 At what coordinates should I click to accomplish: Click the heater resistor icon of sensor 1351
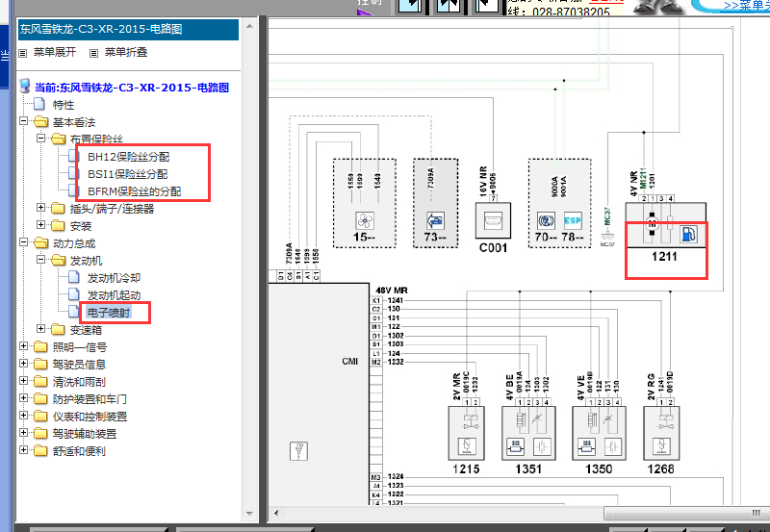[x=515, y=445]
